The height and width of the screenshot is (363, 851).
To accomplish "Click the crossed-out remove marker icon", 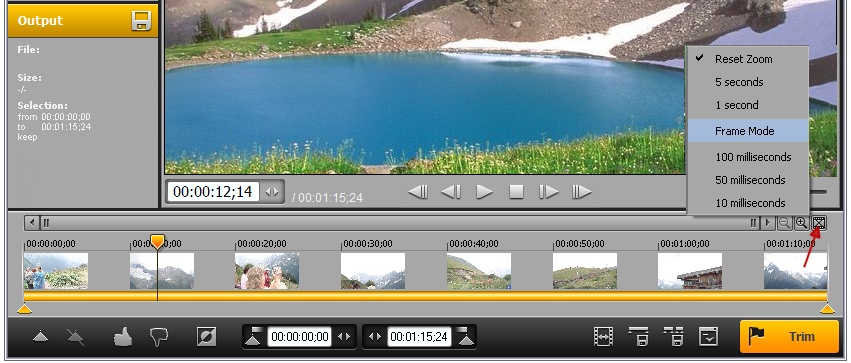I will pos(75,337).
